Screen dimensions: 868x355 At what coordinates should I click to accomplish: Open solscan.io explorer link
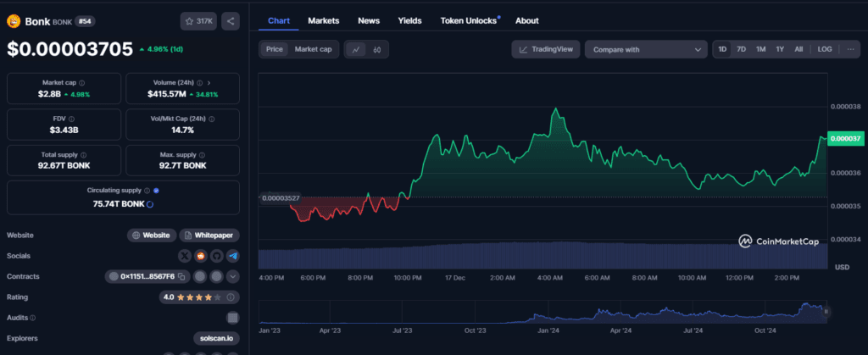coord(216,338)
